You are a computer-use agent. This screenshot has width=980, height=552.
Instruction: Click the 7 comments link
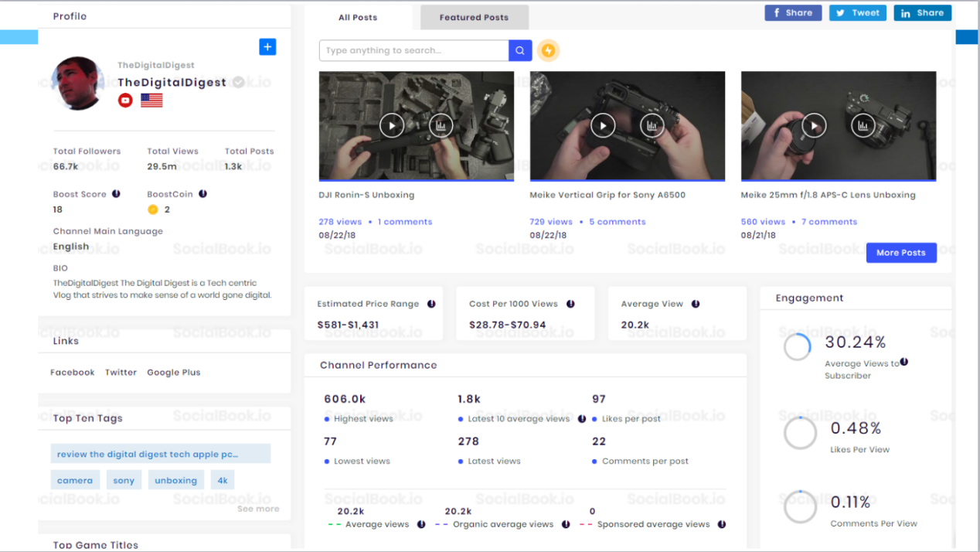point(829,222)
